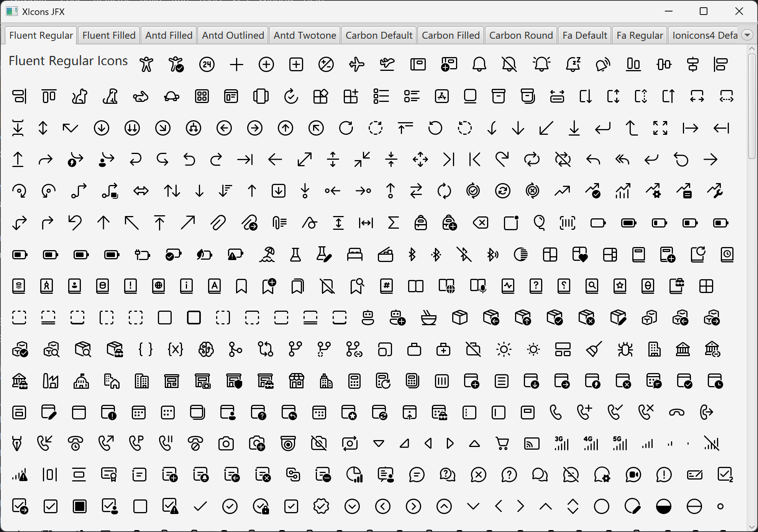758x532 pixels.
Task: Select the beaker icon
Action: [295, 254]
